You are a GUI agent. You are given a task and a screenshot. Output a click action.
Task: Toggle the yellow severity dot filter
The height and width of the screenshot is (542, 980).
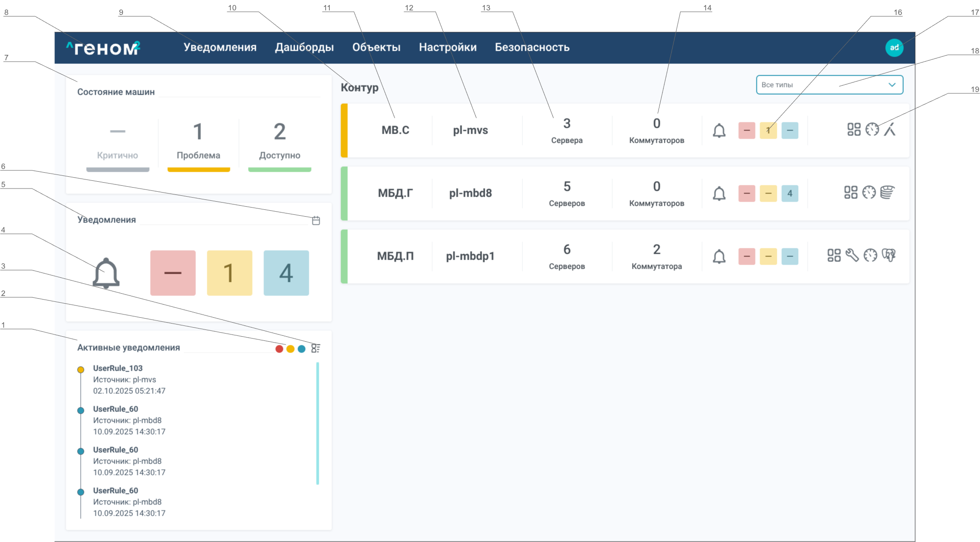point(290,348)
